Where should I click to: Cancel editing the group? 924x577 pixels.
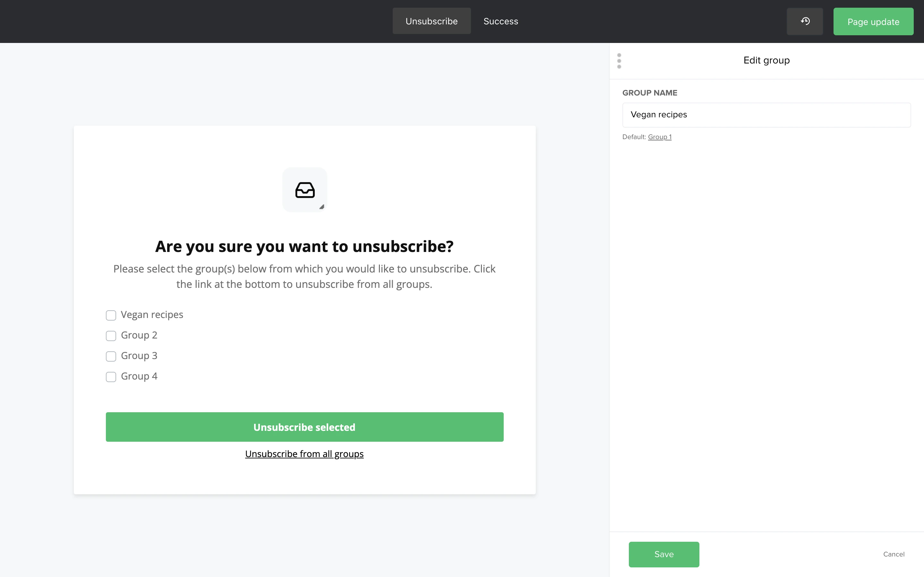tap(894, 554)
